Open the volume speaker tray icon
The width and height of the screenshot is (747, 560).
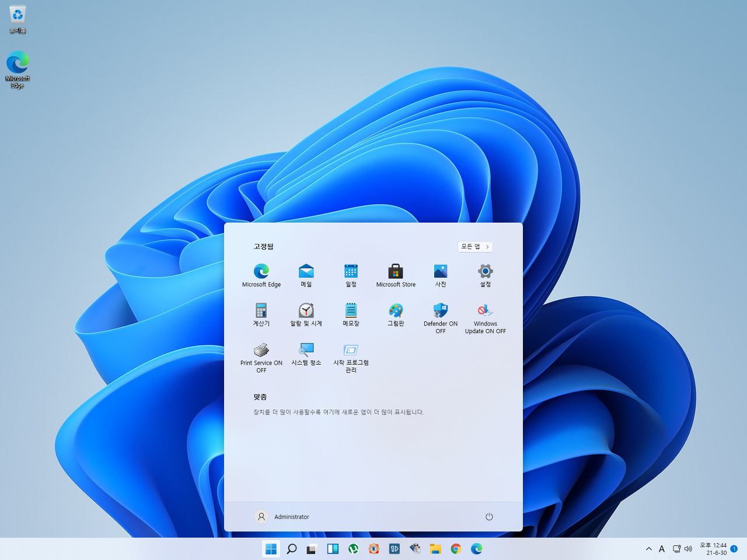click(x=688, y=549)
